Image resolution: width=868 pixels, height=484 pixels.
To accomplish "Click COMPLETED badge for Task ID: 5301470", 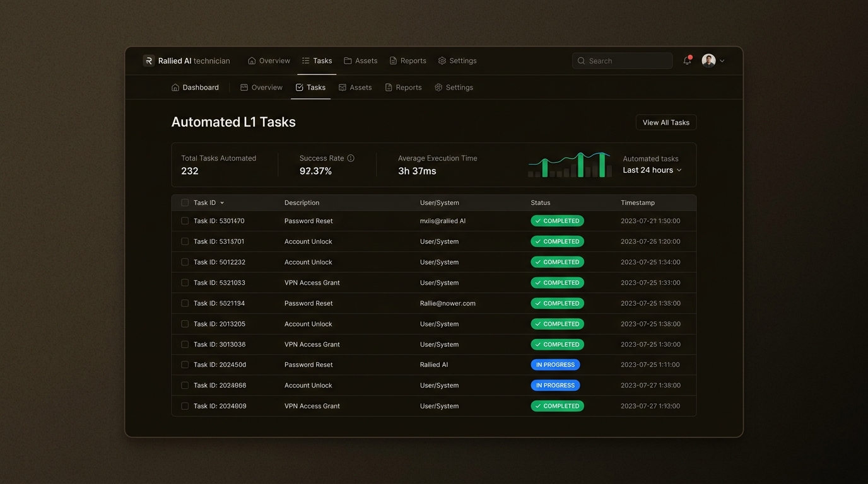I will [x=557, y=221].
